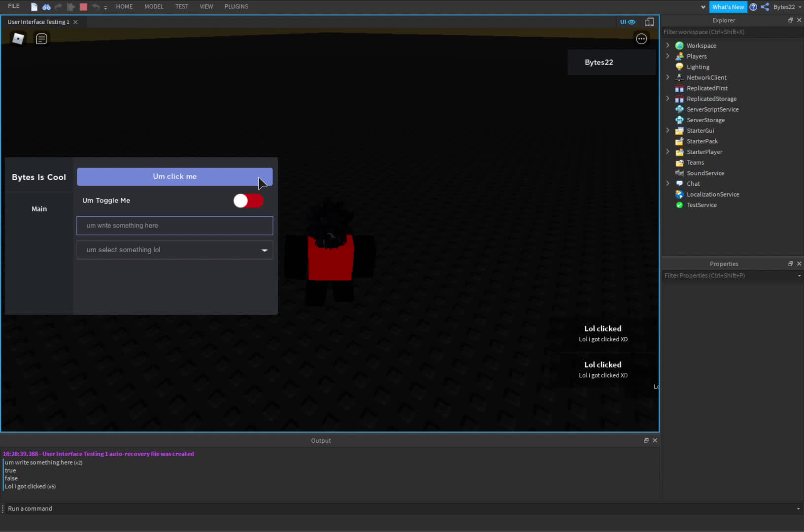
Task: Select the LocalizationService icon
Action: pyautogui.click(x=679, y=195)
